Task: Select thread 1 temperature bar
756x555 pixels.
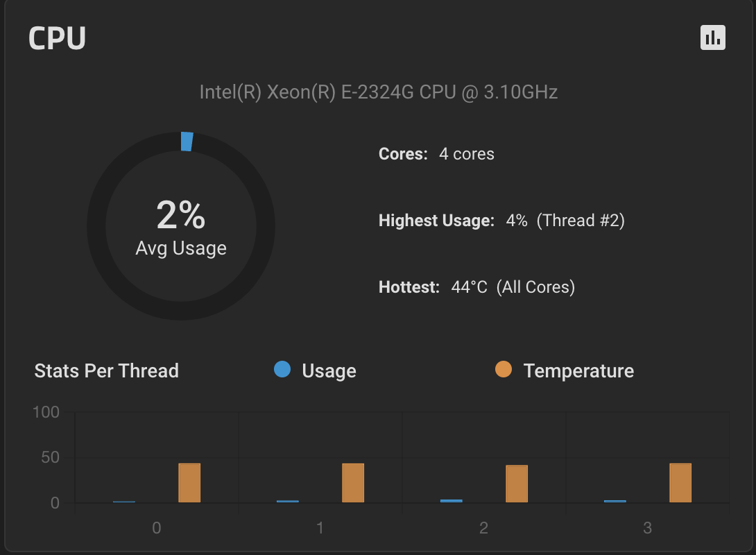Action: point(353,483)
